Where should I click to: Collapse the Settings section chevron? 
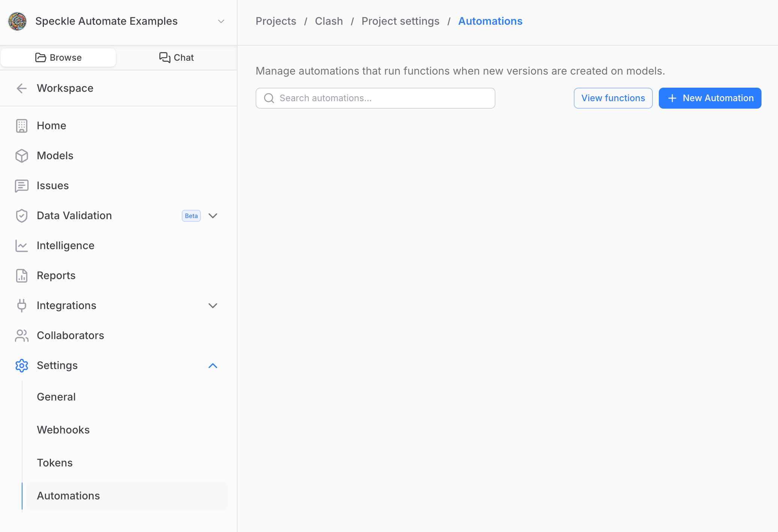[213, 366]
